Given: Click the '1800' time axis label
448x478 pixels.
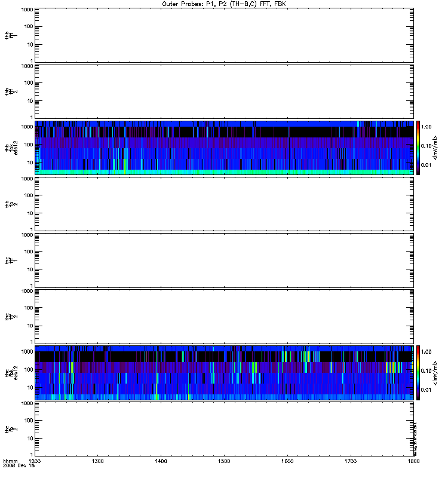Looking at the screenshot, I should 413,461.
